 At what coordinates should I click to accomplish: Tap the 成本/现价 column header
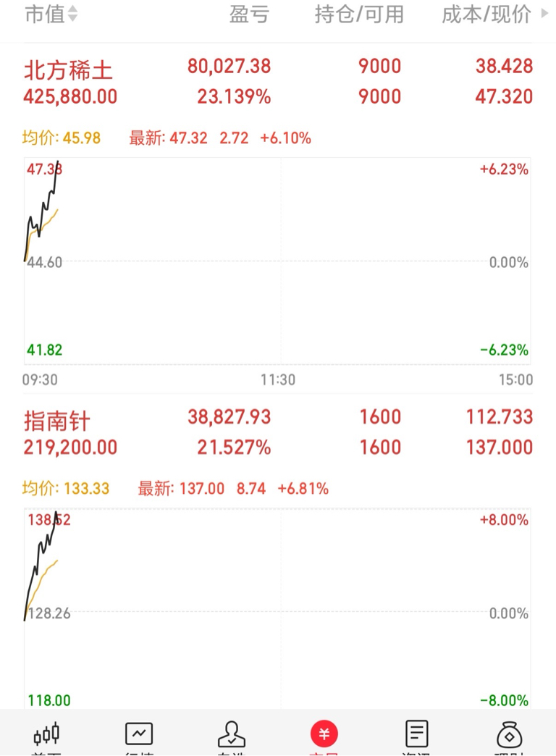tap(486, 14)
